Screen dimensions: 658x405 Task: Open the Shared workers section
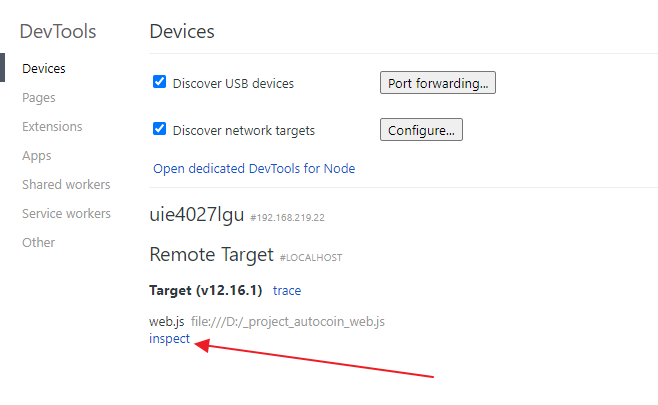pyautogui.click(x=66, y=184)
